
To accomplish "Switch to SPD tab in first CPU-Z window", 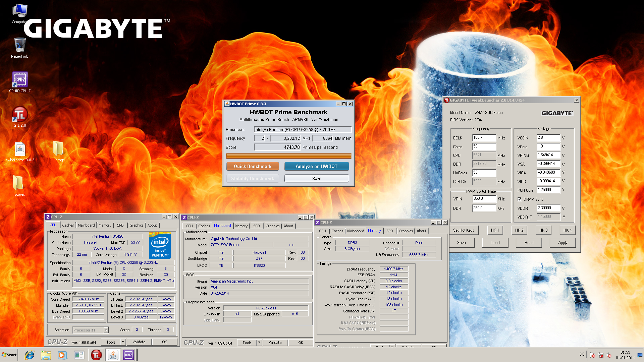I will pyautogui.click(x=120, y=225).
